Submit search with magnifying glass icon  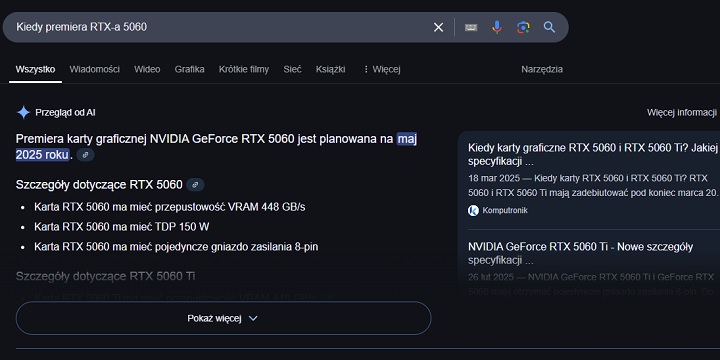coord(549,28)
